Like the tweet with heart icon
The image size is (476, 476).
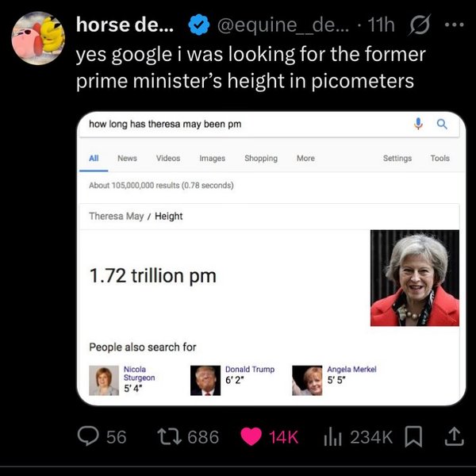[251, 436]
